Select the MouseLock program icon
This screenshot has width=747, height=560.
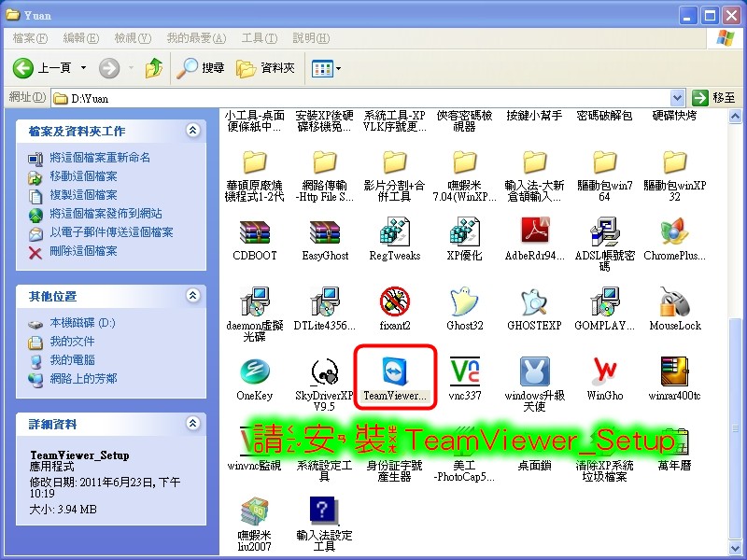(x=674, y=301)
